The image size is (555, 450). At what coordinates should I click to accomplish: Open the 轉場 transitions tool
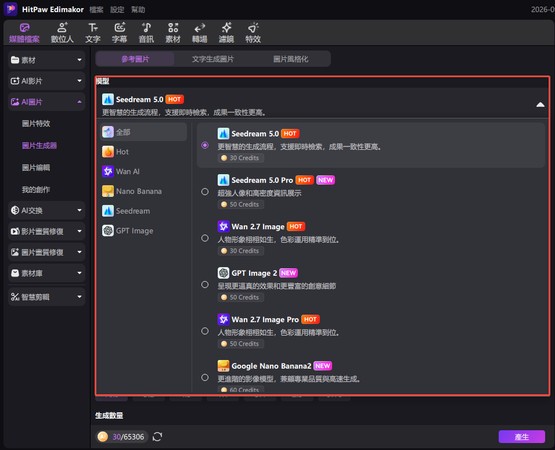tap(200, 33)
